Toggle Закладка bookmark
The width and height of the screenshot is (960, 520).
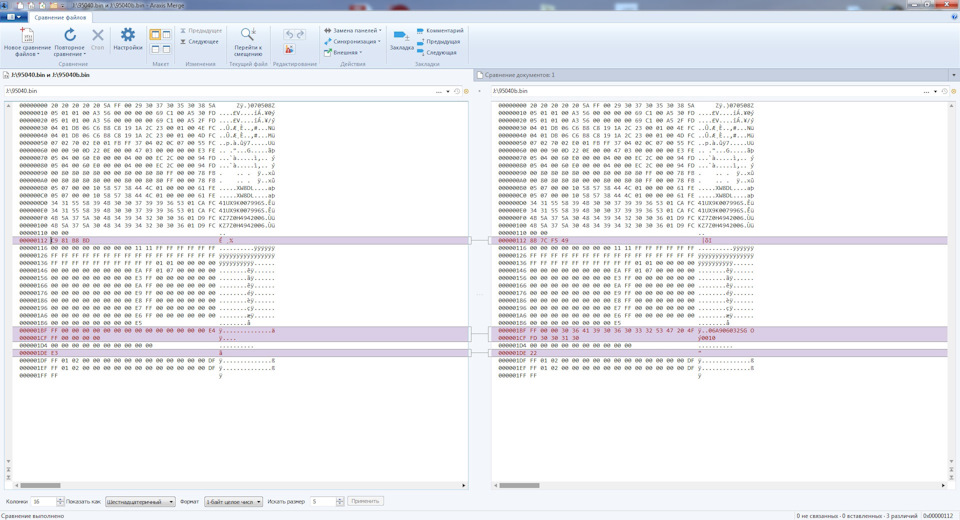402,39
